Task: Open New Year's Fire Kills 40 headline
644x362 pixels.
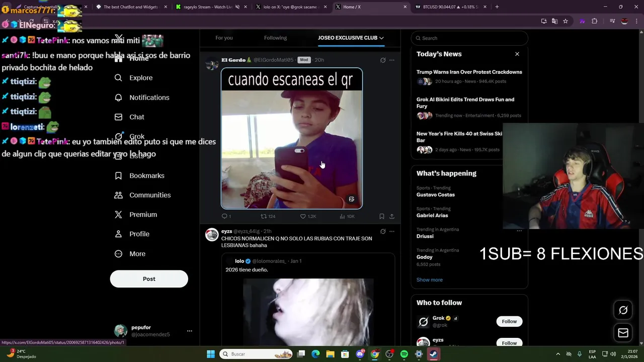Action: pos(459,137)
